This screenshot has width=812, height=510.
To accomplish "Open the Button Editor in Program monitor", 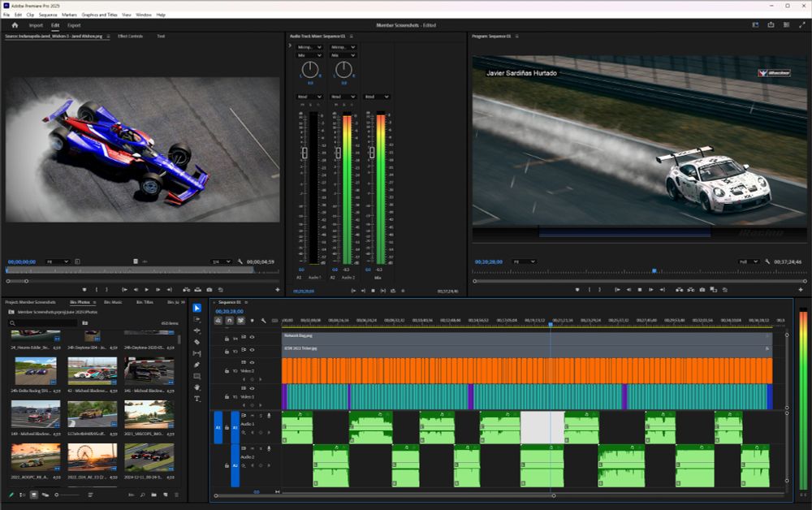I will [x=801, y=290].
